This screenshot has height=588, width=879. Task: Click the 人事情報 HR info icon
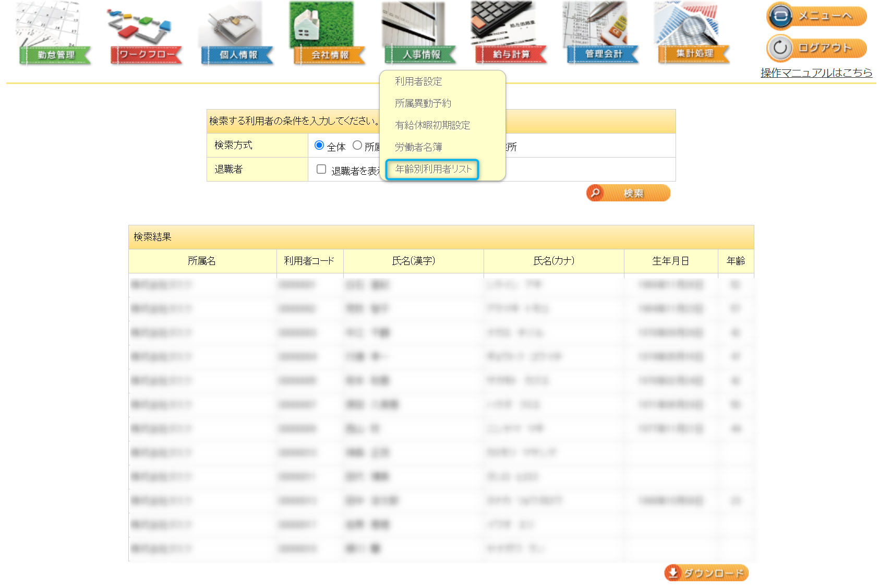coord(420,34)
